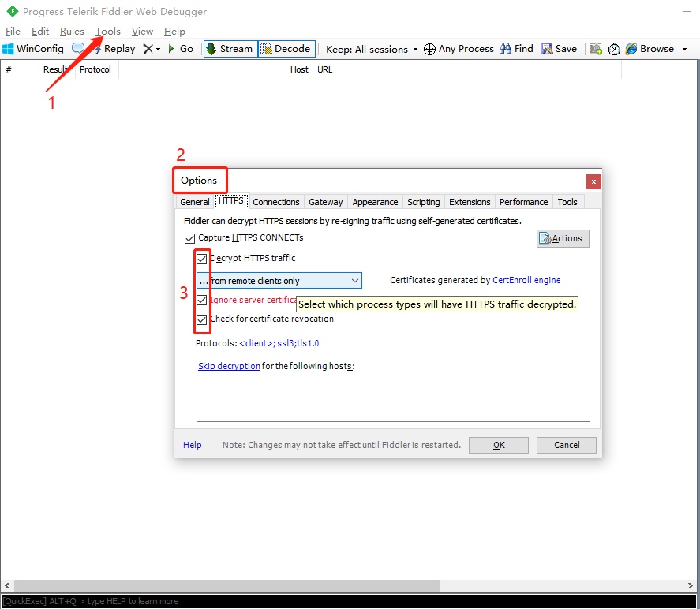Switch to the Connections tab
The width and height of the screenshot is (700, 609).
click(276, 202)
